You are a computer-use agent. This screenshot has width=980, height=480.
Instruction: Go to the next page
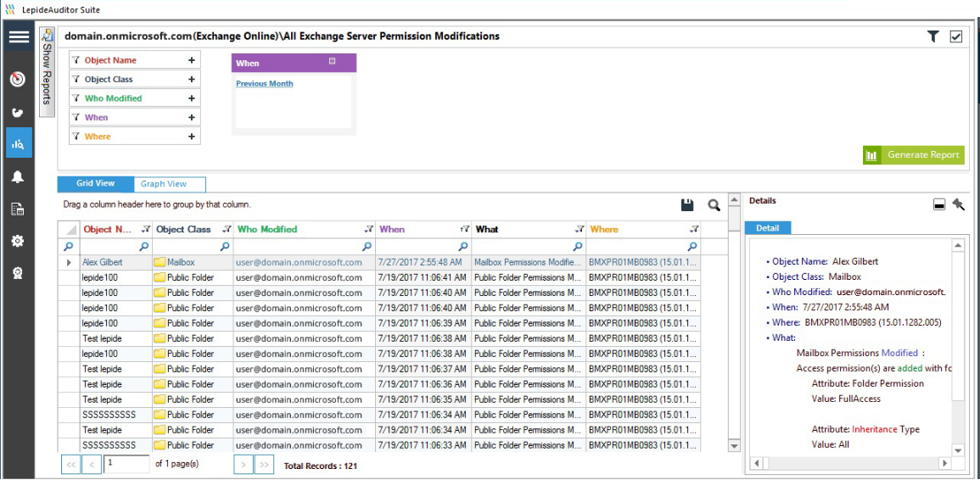244,465
